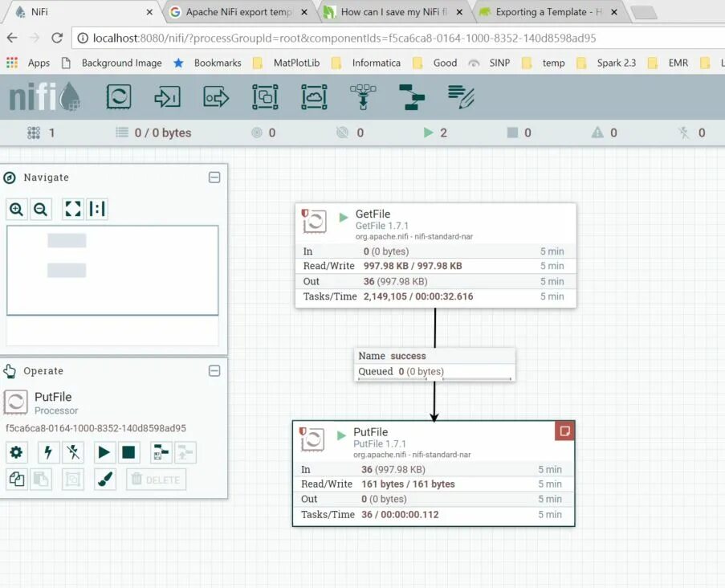Open the MatPlotLib bookmark folder
Screen dimensions: 725x588
(286, 63)
